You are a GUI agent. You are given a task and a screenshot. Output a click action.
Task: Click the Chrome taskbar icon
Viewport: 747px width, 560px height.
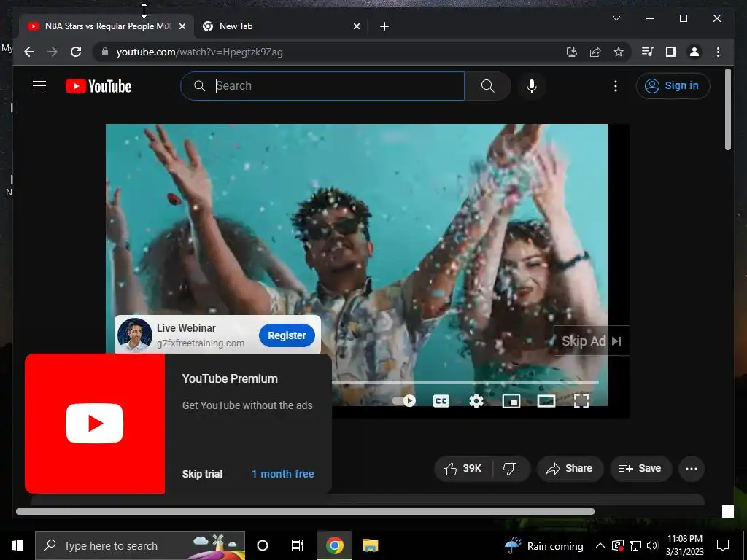[335, 545]
